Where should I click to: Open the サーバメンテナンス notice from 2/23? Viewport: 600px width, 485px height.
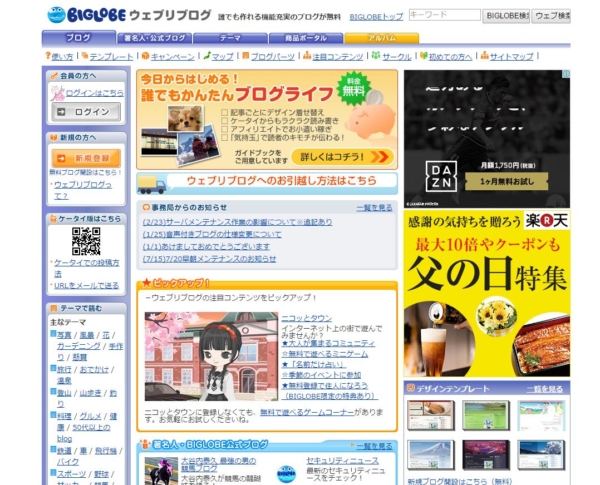tap(240, 222)
